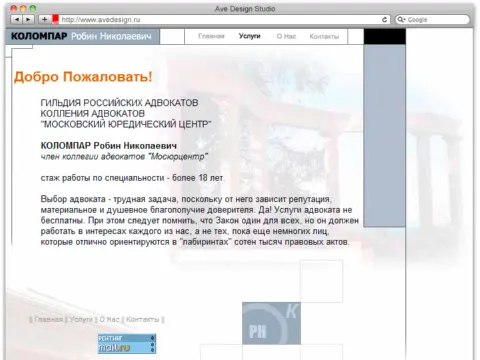Click the PH K logo tile
Viewport: 480px width, 360px height.
tap(271, 323)
